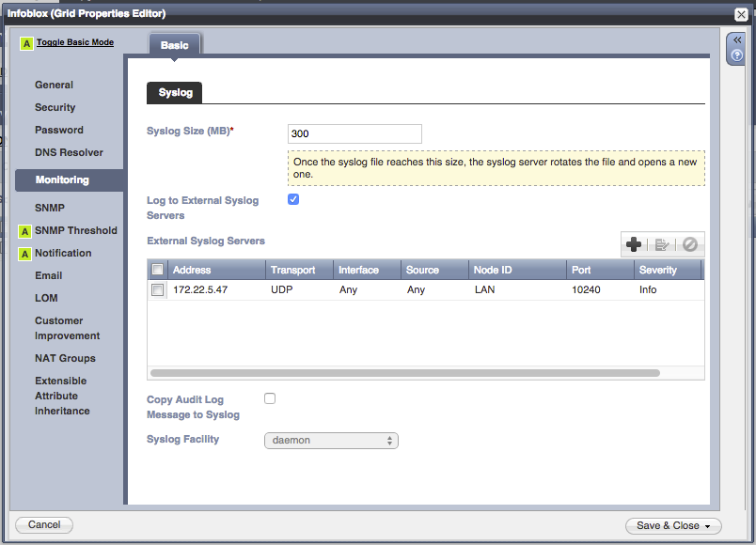Sort by the Address column header
This screenshot has width=756, height=545.
click(x=216, y=270)
